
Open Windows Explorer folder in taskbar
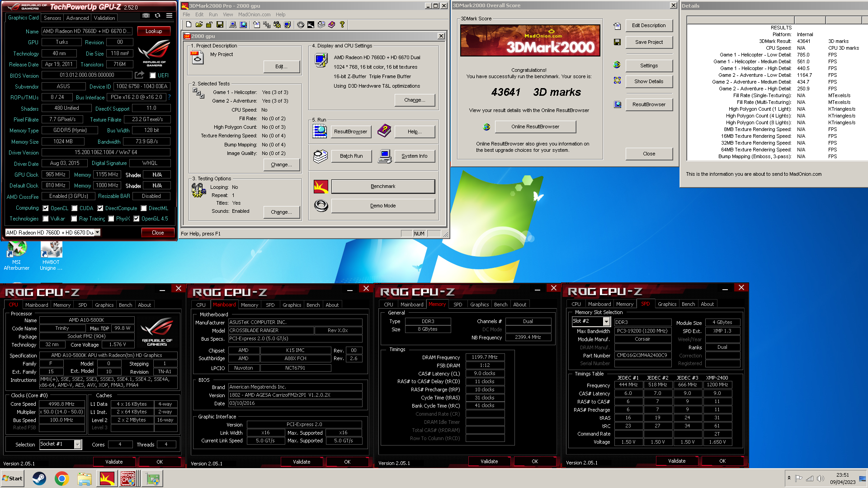[x=85, y=478]
